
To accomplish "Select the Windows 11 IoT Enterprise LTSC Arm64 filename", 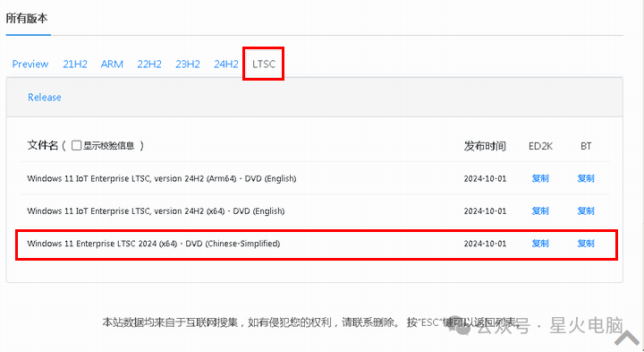I will tap(161, 178).
